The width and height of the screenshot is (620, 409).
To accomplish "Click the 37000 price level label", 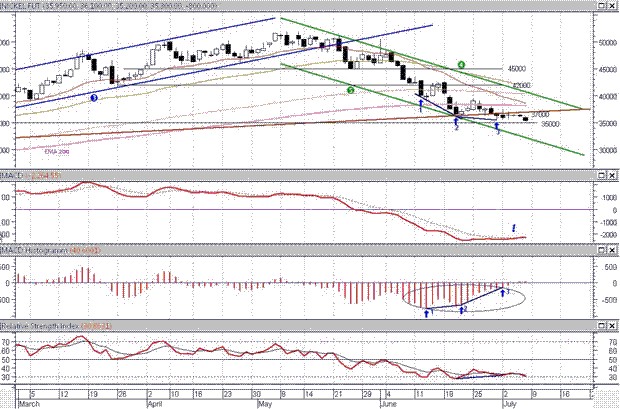I will point(540,114).
